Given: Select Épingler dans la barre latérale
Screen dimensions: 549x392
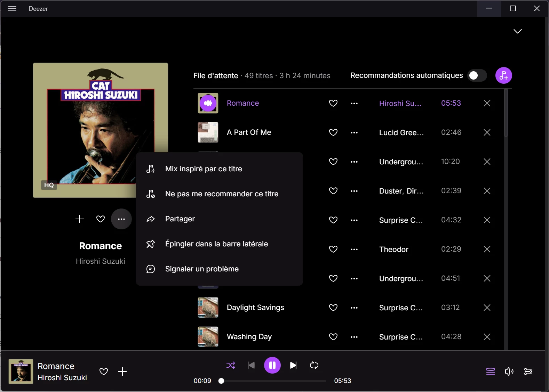Looking at the screenshot, I should tap(220, 244).
